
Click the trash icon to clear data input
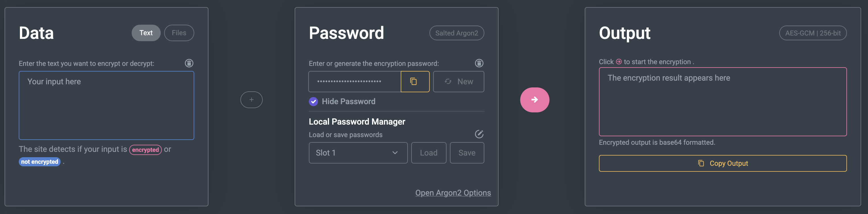click(189, 63)
